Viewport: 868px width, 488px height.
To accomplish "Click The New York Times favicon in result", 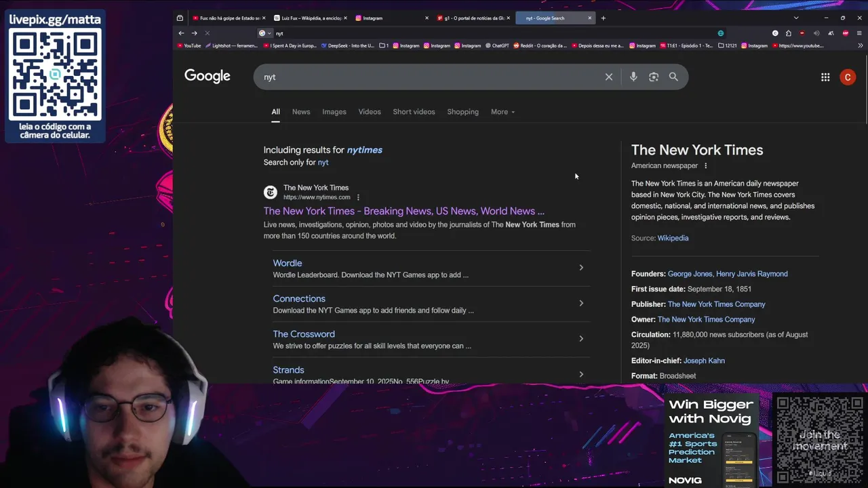I will coord(271,192).
